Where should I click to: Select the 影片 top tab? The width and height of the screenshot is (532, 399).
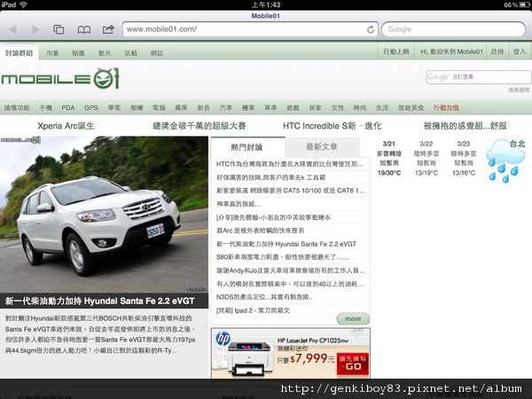tap(105, 53)
